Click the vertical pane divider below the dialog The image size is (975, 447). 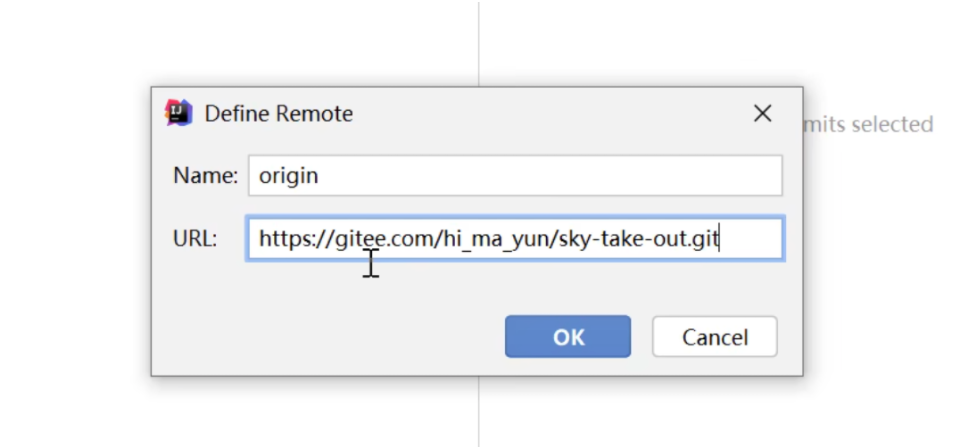point(479,412)
